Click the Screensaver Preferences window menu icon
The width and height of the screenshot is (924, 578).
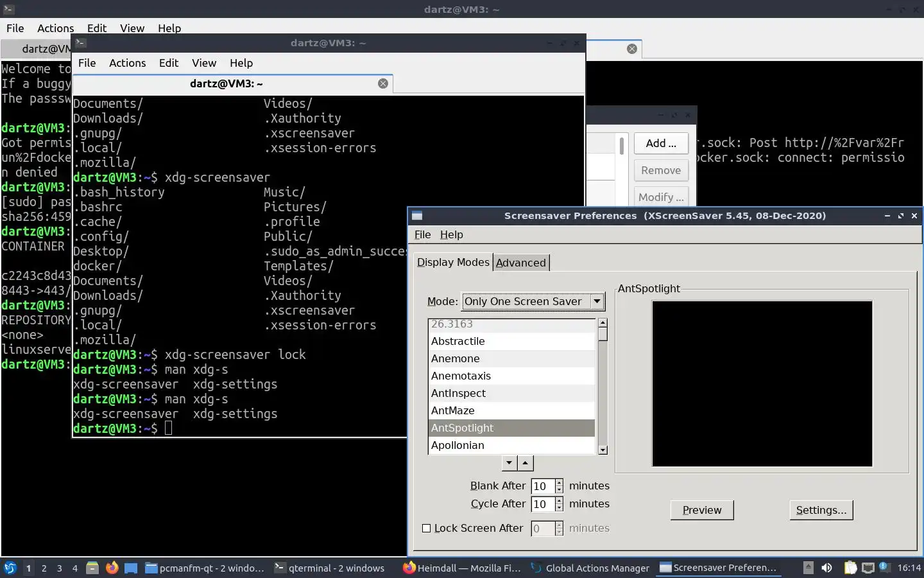coord(416,216)
